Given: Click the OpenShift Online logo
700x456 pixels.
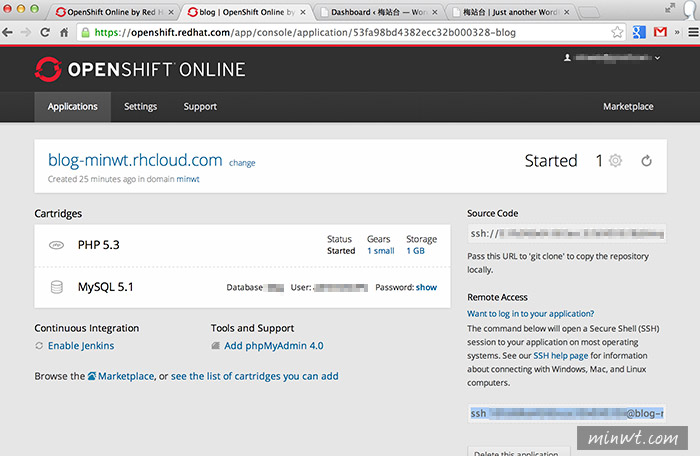Looking at the screenshot, I should tap(140, 69).
